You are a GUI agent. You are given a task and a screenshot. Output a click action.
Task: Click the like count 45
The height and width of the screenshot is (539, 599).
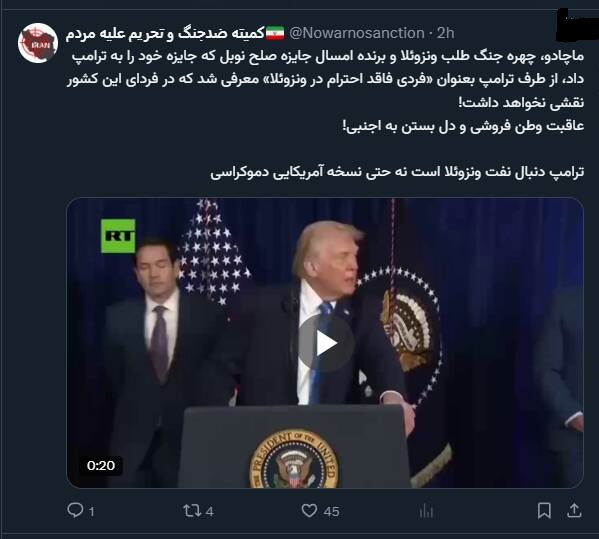pyautogui.click(x=331, y=511)
